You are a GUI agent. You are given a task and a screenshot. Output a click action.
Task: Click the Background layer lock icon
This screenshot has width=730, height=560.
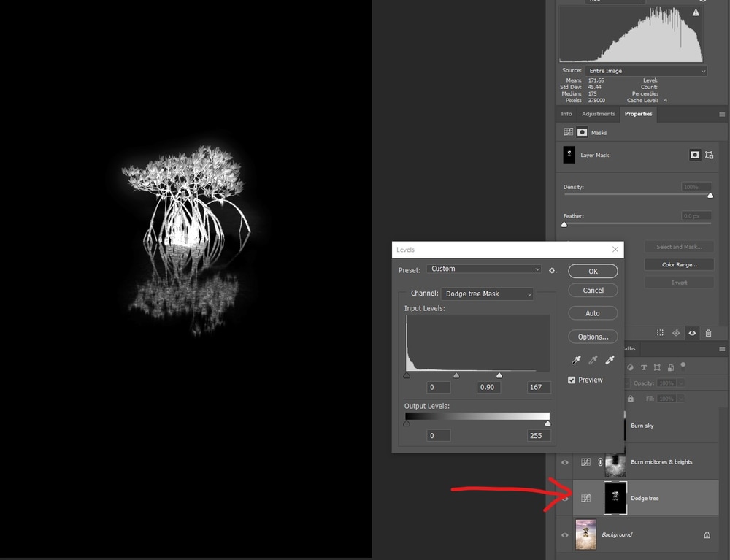click(x=707, y=535)
